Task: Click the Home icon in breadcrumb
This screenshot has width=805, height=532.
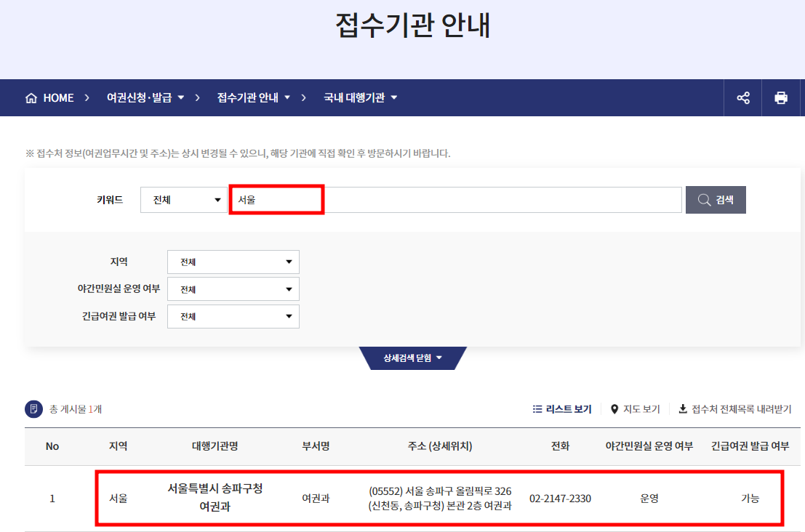Action: pyautogui.click(x=30, y=97)
